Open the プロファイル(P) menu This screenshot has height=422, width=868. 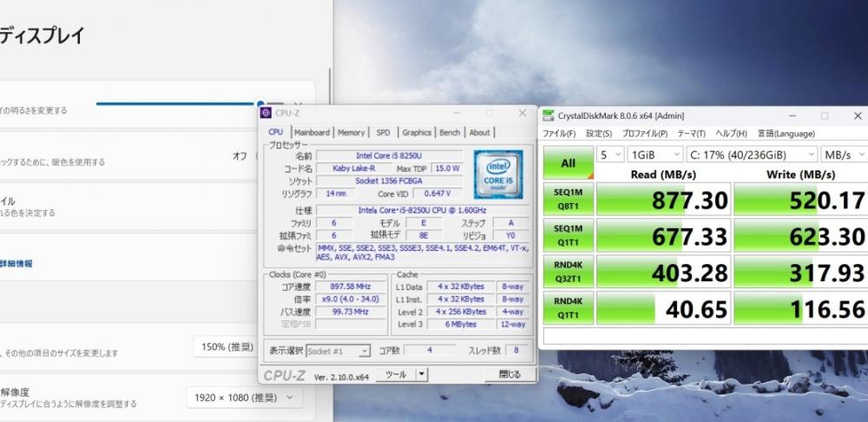point(644,134)
